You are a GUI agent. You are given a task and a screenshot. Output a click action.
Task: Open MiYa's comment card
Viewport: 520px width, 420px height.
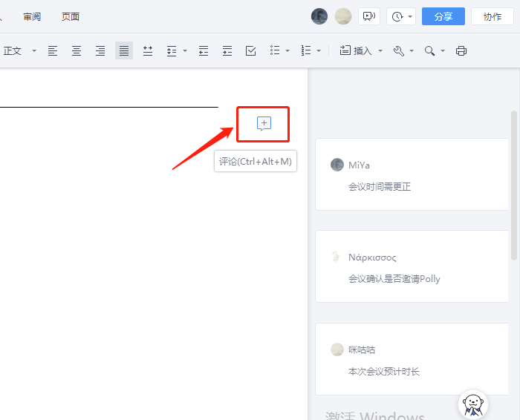(412, 174)
